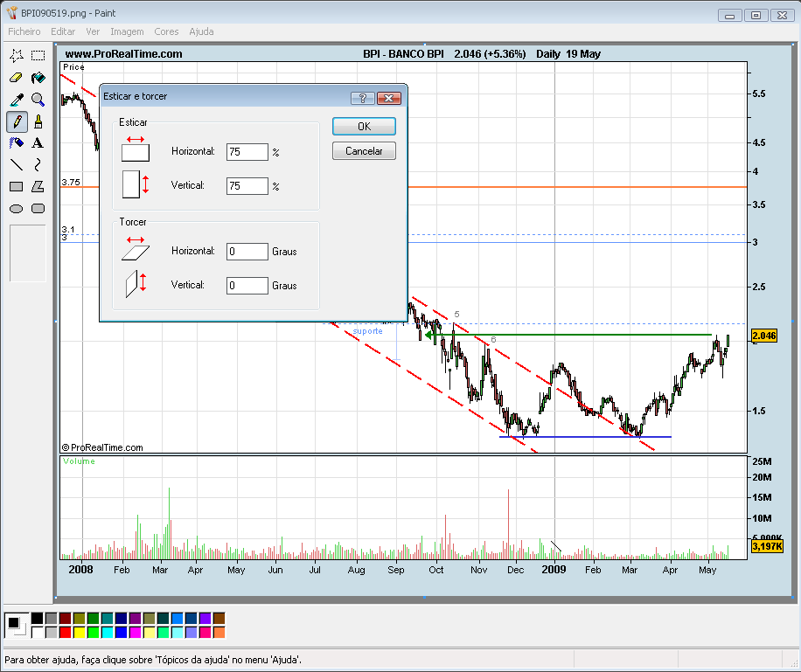Click the 'suporte' annotation on the chart

pos(368,331)
